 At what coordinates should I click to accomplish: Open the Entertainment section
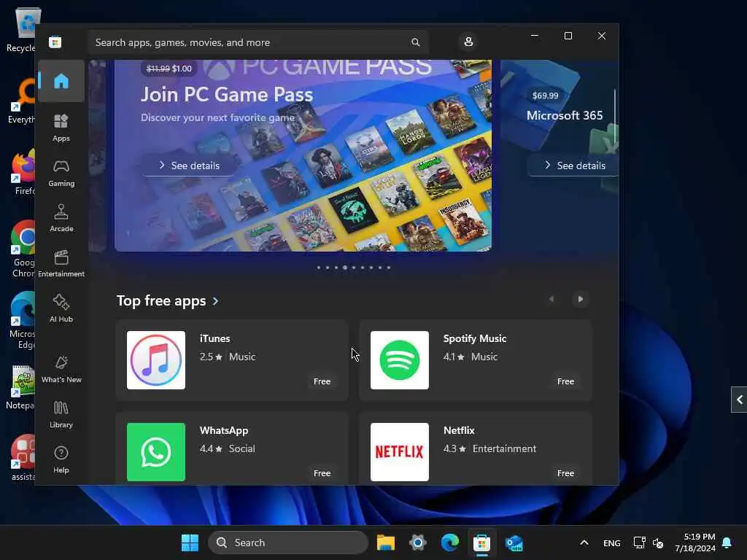pyautogui.click(x=61, y=263)
